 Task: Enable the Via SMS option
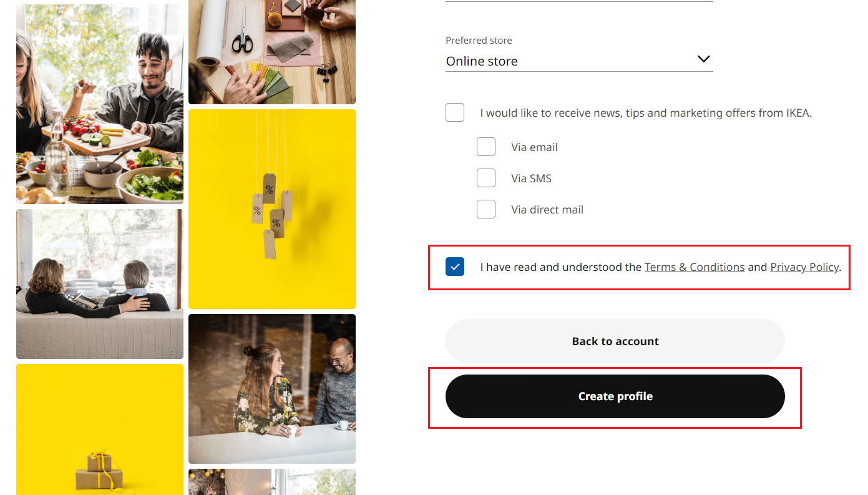pos(486,178)
